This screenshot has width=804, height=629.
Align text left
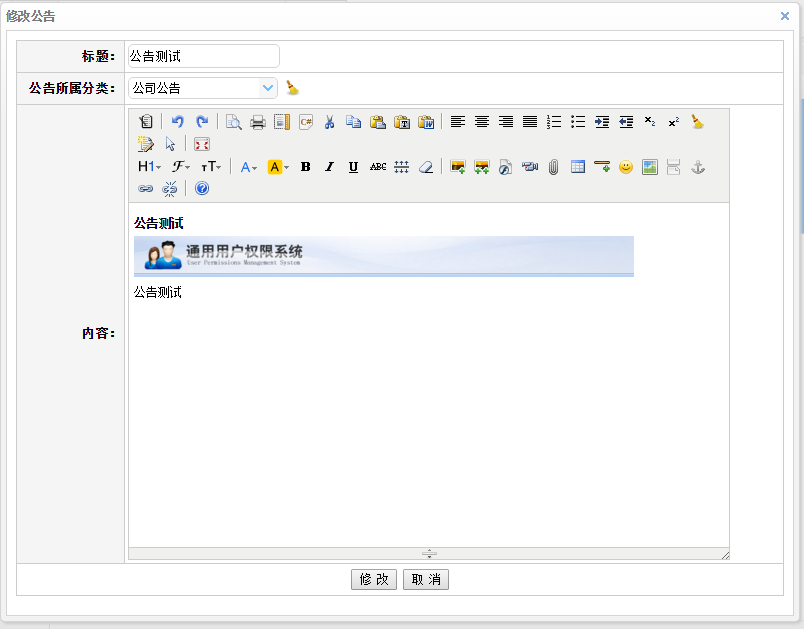point(458,121)
